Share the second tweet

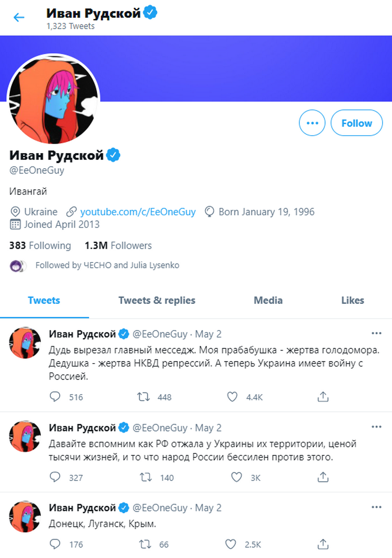[323, 477]
